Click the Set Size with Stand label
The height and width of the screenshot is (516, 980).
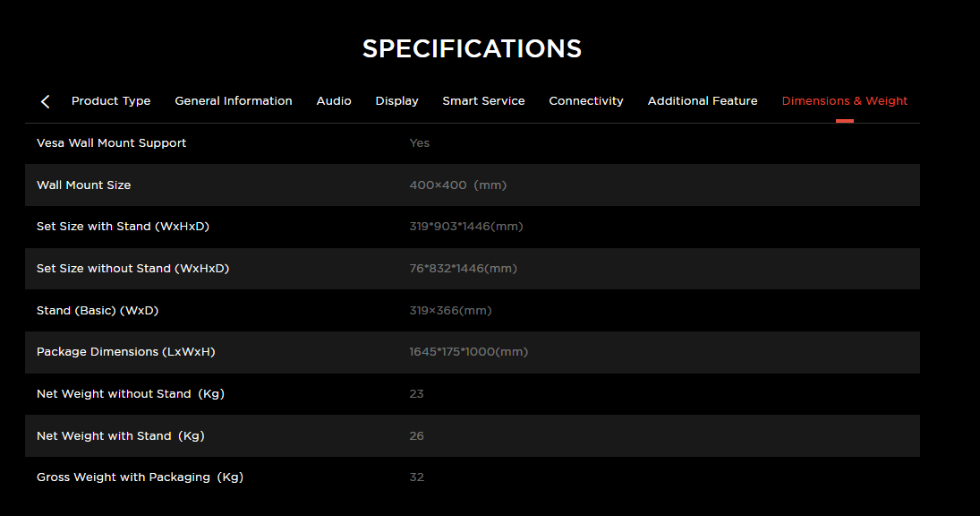pyautogui.click(x=123, y=227)
